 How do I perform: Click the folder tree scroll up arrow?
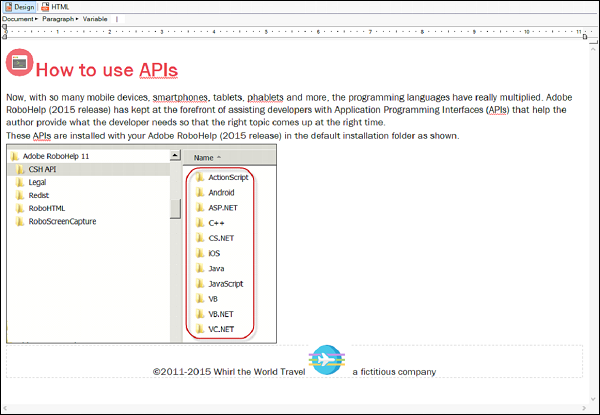pos(176,156)
